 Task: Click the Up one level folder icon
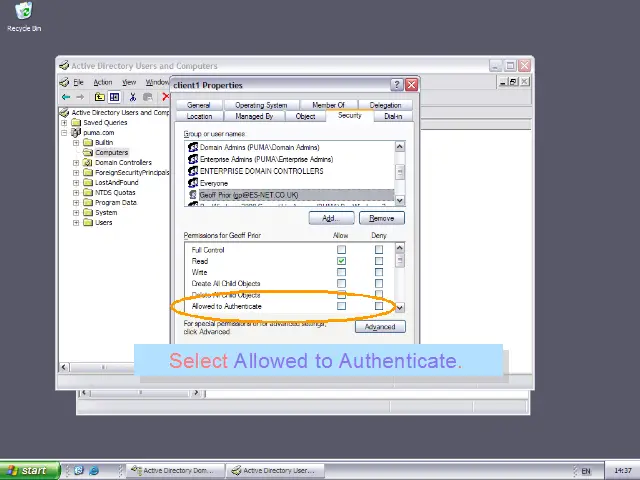click(100, 97)
